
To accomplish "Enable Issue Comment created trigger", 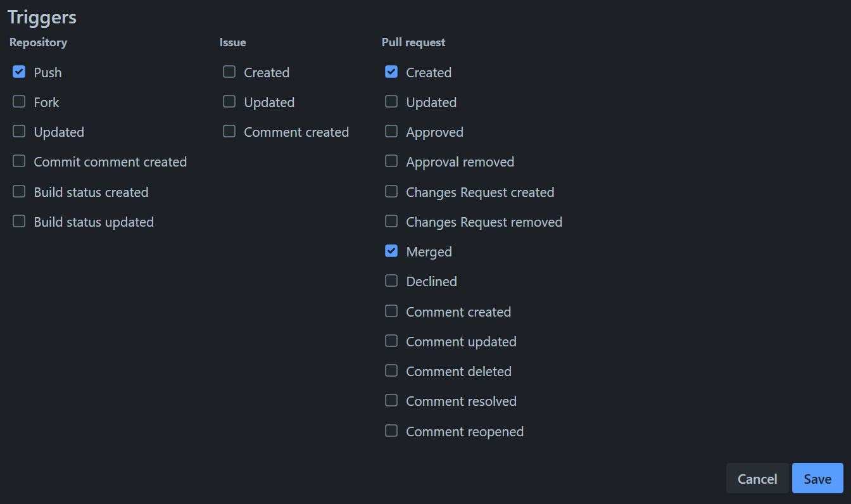I will (x=229, y=132).
